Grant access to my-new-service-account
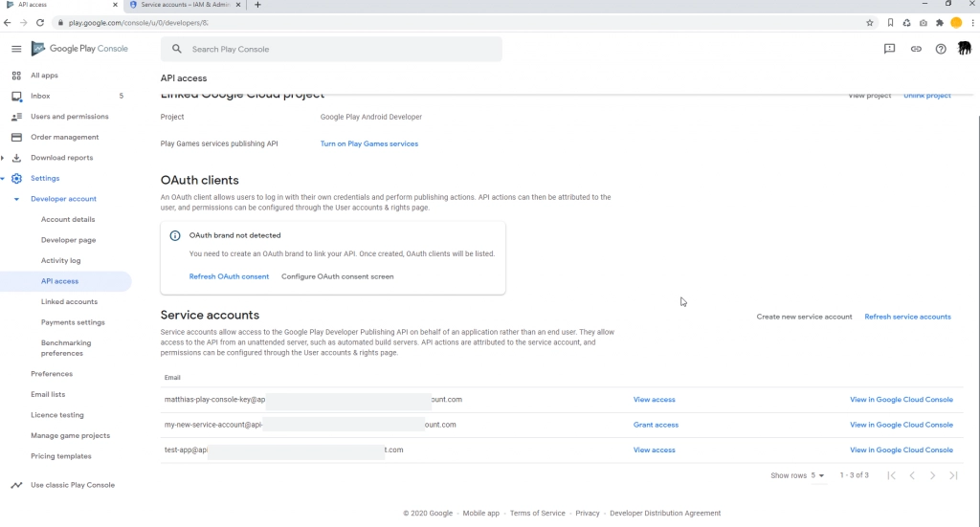Viewport: 980px width, 527px height. click(656, 426)
